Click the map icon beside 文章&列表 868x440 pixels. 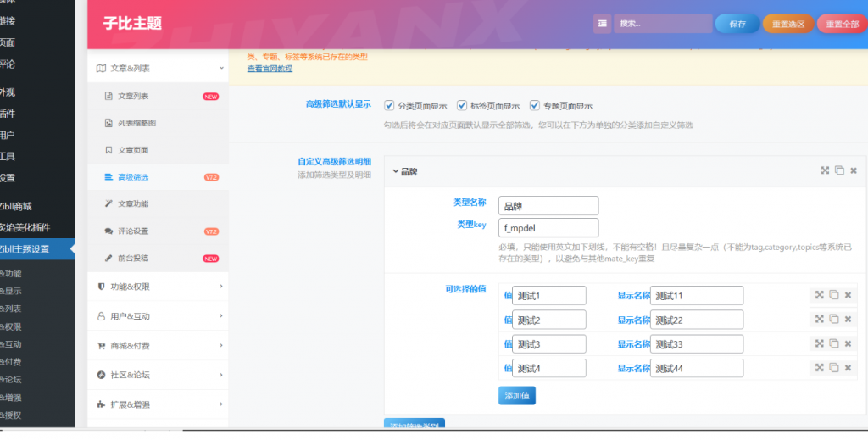pyautogui.click(x=101, y=68)
